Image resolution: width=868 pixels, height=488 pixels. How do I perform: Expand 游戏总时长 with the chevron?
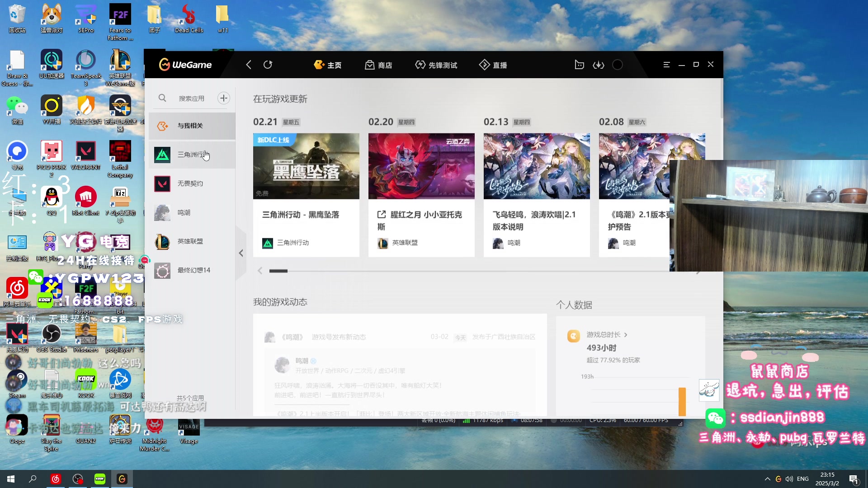pyautogui.click(x=626, y=335)
